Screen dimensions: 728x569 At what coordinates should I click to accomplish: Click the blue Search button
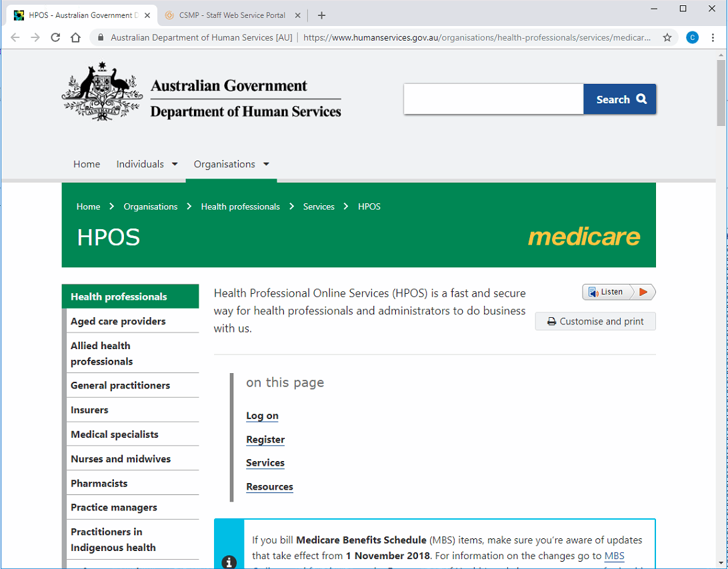coord(620,99)
